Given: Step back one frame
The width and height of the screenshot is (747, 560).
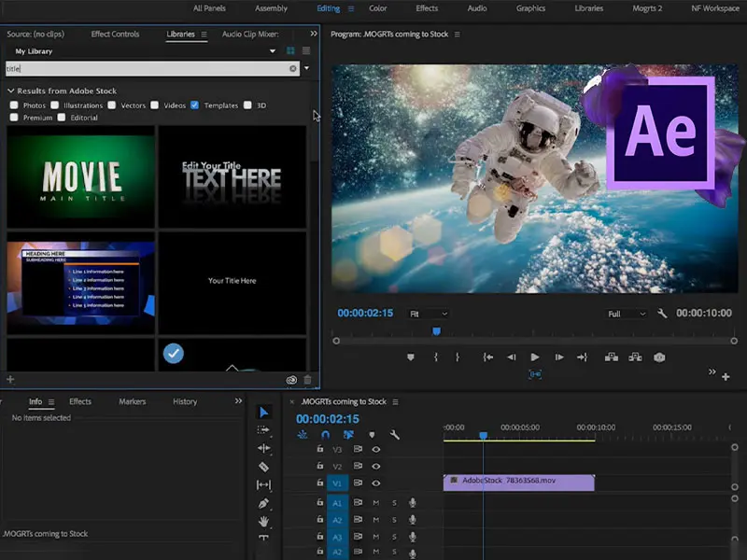Looking at the screenshot, I should (x=511, y=357).
